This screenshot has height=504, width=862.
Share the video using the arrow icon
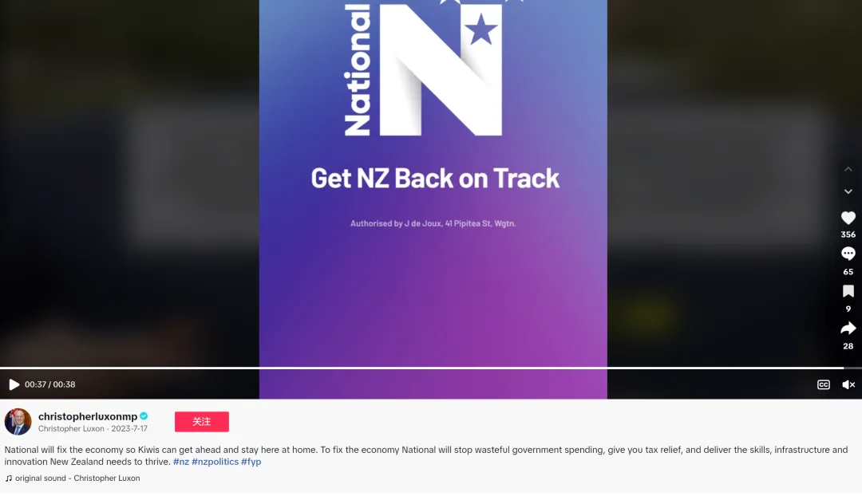848,329
